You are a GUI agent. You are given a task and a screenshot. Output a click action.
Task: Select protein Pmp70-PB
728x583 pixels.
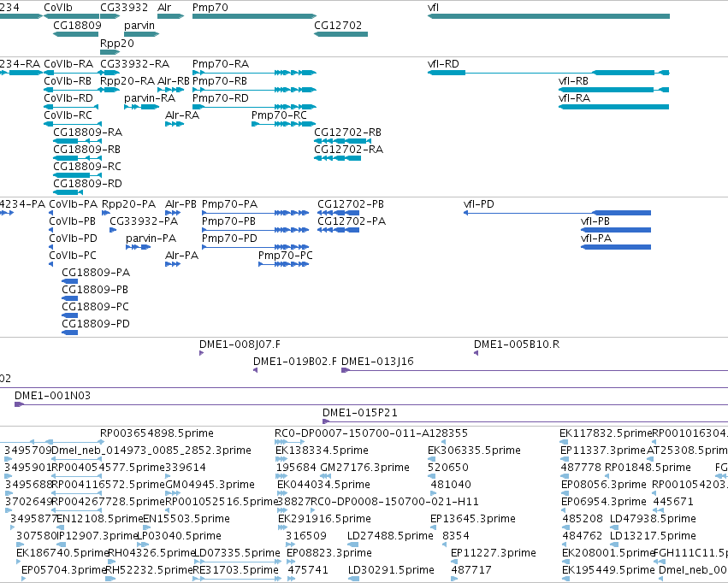(256, 230)
